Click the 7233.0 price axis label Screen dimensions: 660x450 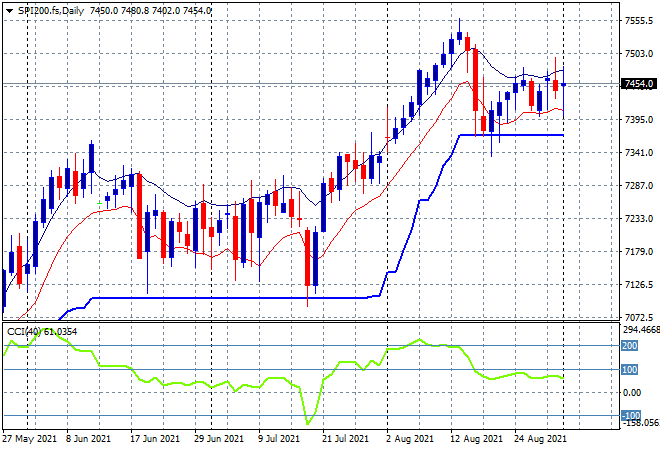tap(639, 218)
